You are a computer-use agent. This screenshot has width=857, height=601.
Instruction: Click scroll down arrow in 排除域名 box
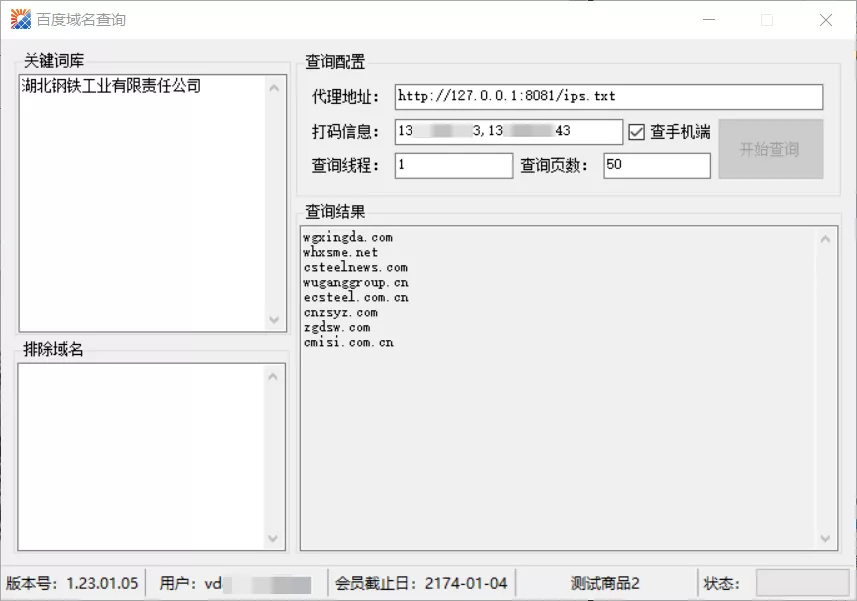click(x=273, y=539)
